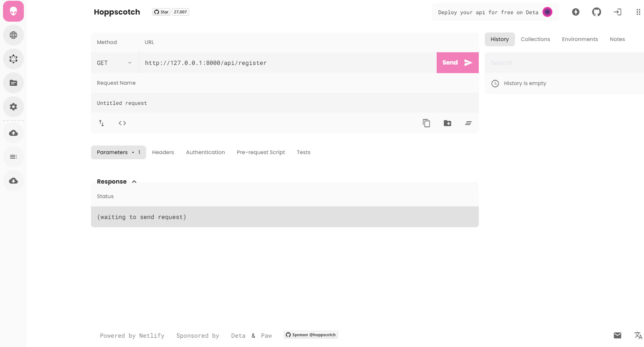Open the three-dot more options menu
Screen dimensions: 644x347
tap(638, 12)
